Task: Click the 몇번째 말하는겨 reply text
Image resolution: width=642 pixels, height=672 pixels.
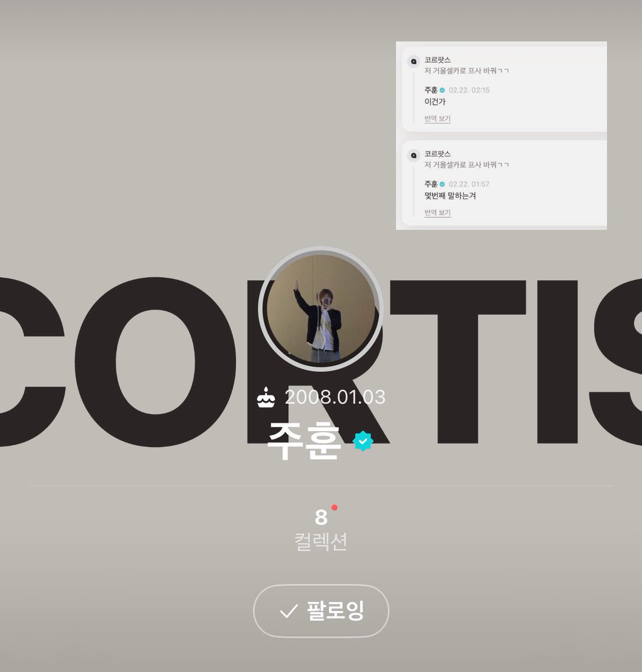Action: coord(450,196)
